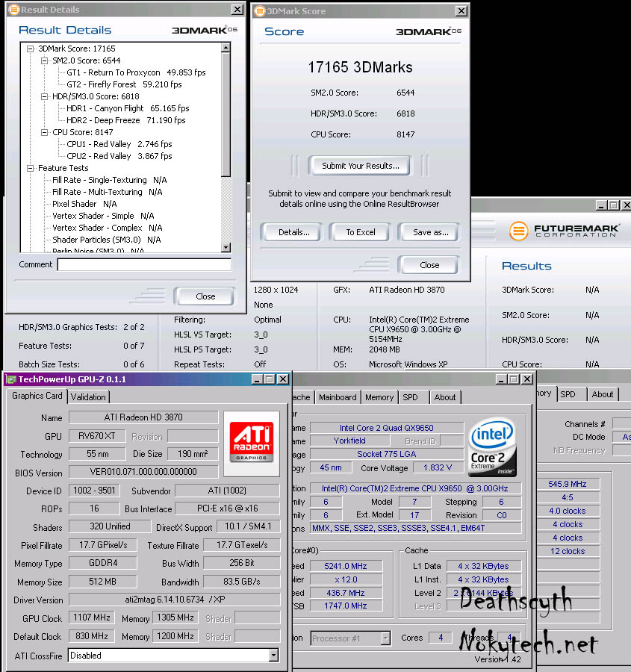Image resolution: width=631 pixels, height=672 pixels.
Task: Click the Intel Core 2 Quad QX9650 name field
Action: coord(387,428)
